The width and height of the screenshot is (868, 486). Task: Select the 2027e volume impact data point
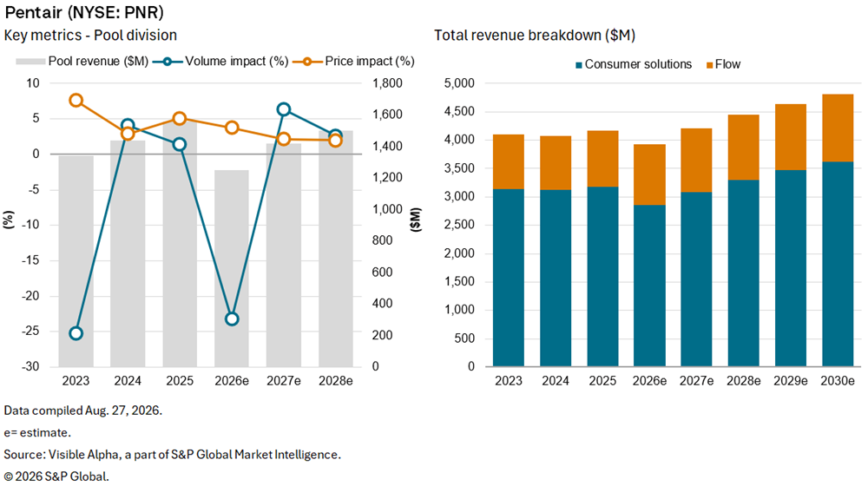284,109
